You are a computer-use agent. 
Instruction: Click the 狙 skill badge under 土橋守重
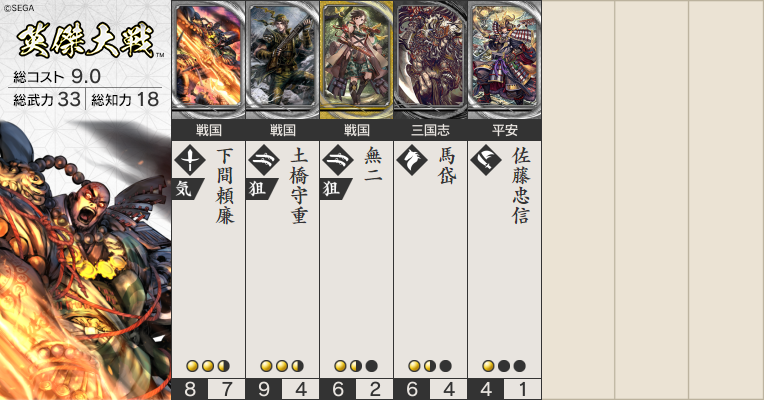tap(261, 189)
